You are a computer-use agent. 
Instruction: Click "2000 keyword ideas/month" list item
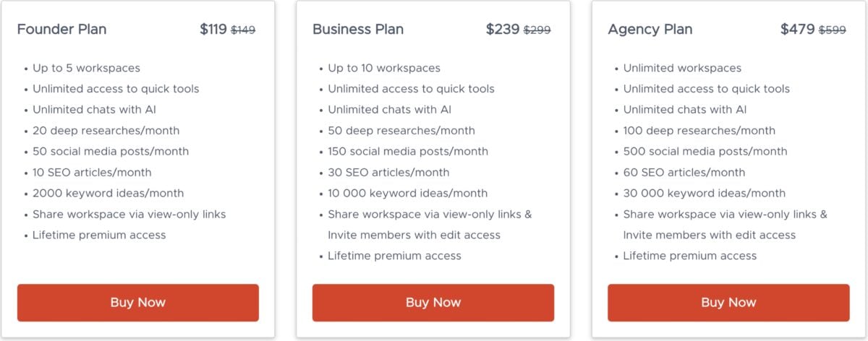(108, 194)
